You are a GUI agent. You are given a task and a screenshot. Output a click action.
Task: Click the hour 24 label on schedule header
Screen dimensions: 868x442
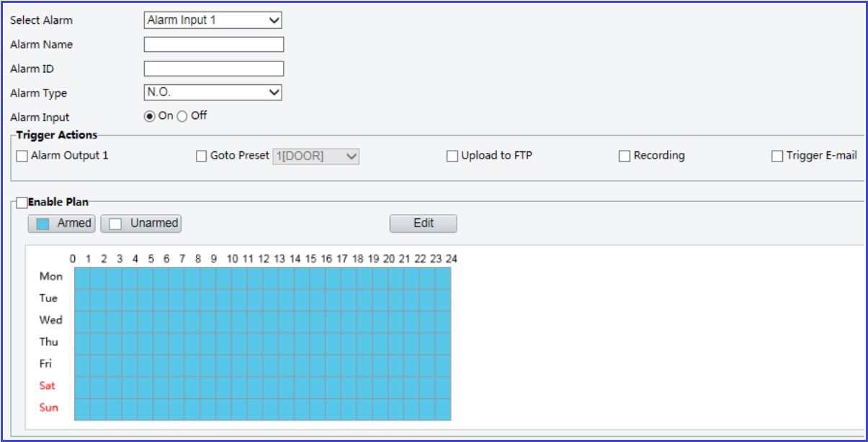click(x=451, y=258)
